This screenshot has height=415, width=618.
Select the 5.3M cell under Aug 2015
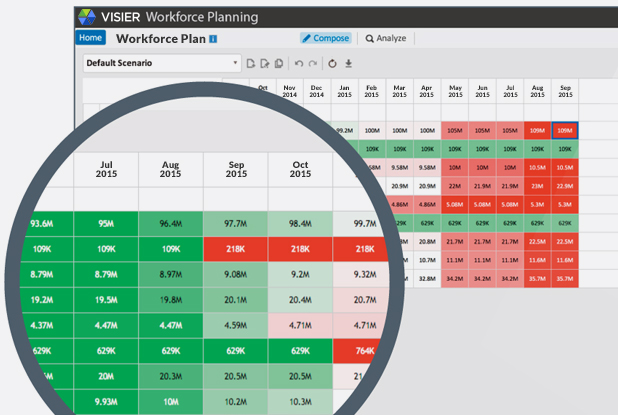pyautogui.click(x=537, y=205)
